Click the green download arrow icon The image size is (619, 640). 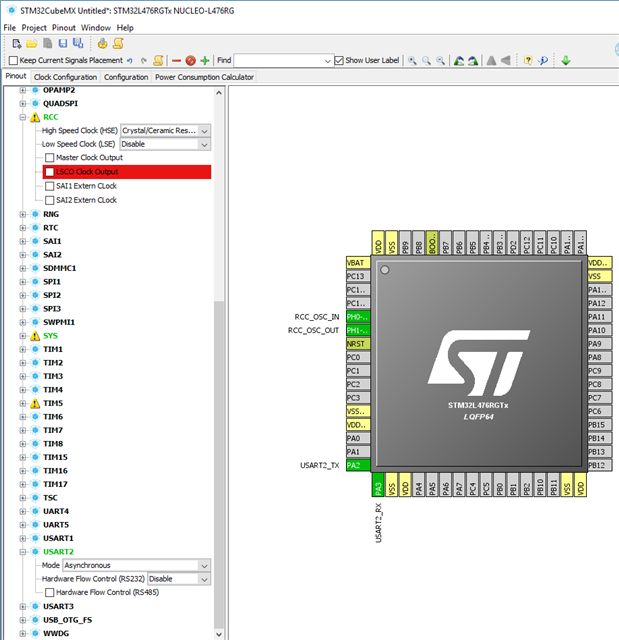point(565,60)
